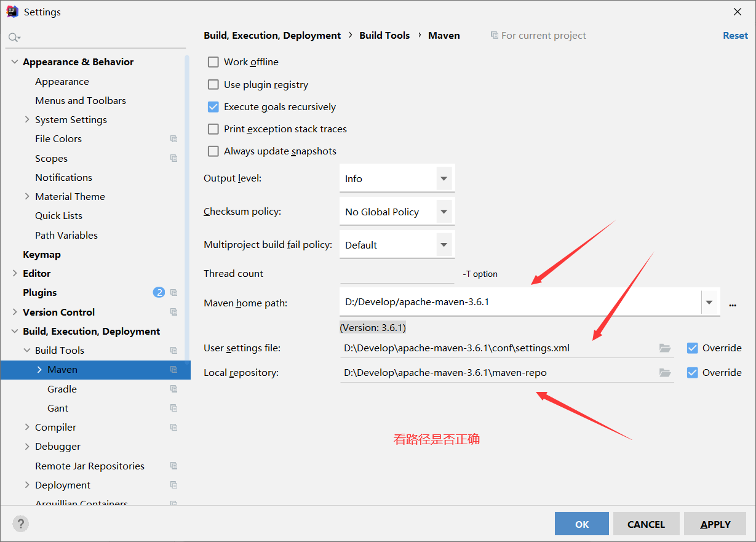
Task: Open Menus and Toolbars settings
Action: (x=81, y=100)
